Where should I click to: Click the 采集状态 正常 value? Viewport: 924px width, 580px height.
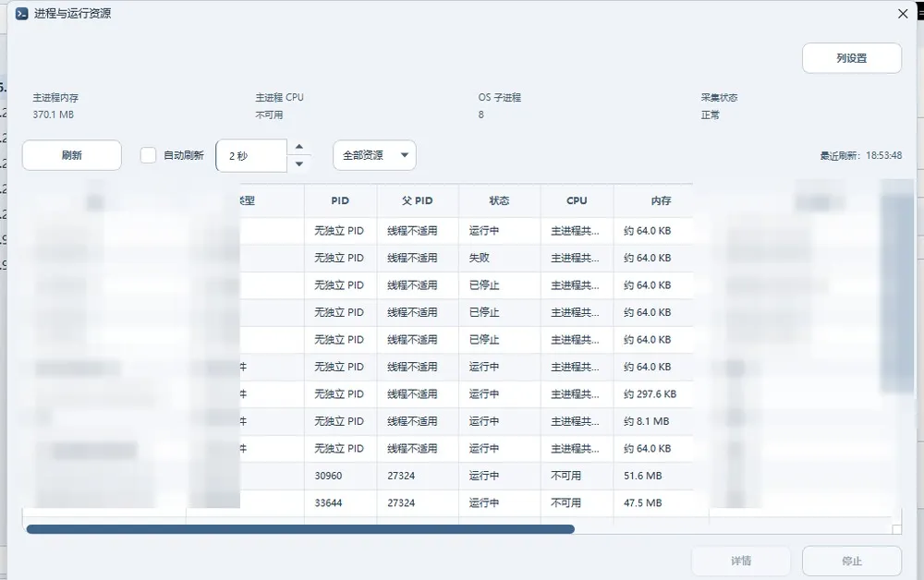click(x=710, y=115)
